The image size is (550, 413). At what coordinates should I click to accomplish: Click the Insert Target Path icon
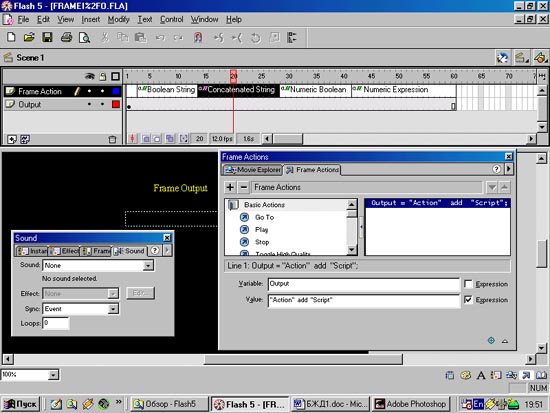click(491, 340)
